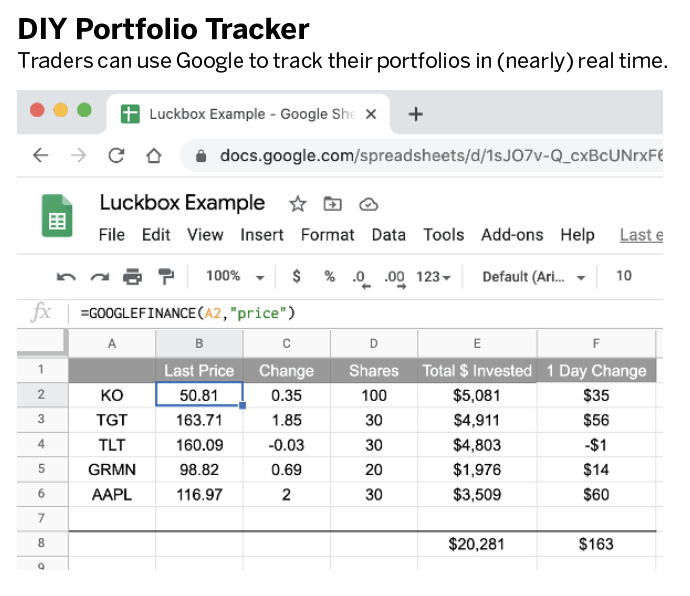Open the Help menu
Image resolution: width=690 pixels, height=596 pixels.
[x=577, y=235]
